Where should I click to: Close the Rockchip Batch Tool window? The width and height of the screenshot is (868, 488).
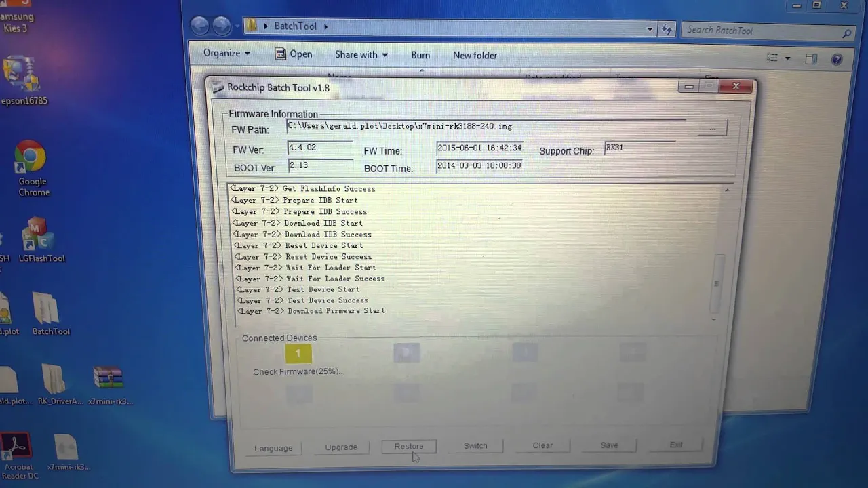(736, 86)
